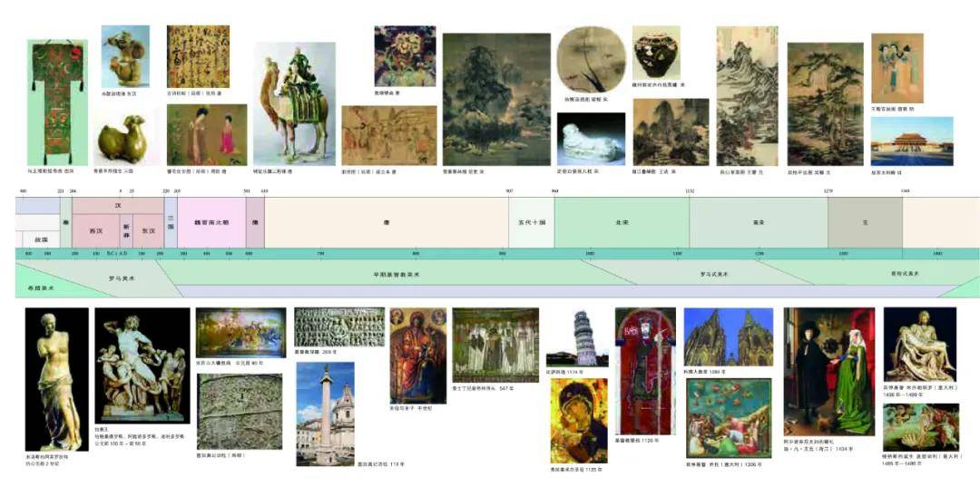Select the 战国 period block on timeline
980x497 pixels.
click(x=41, y=239)
